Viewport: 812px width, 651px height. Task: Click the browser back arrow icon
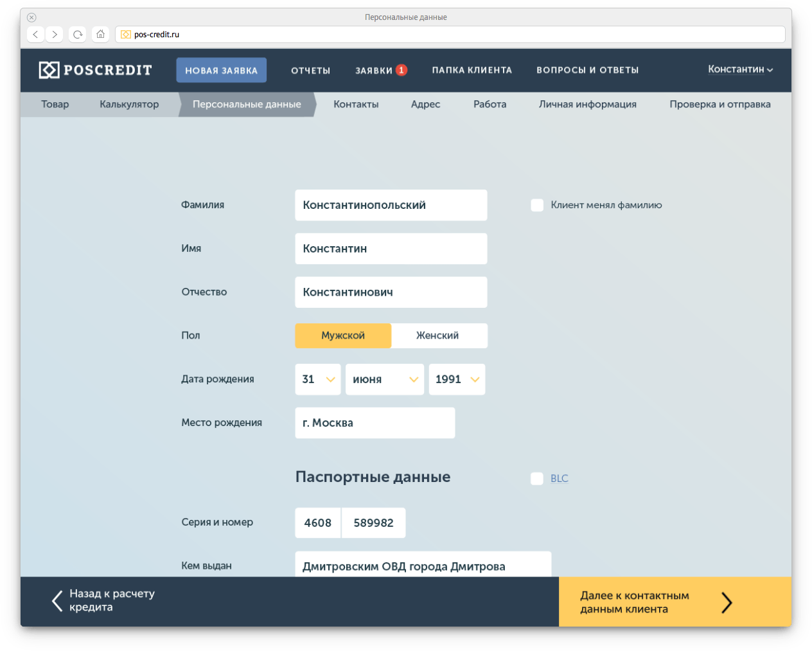[35, 34]
